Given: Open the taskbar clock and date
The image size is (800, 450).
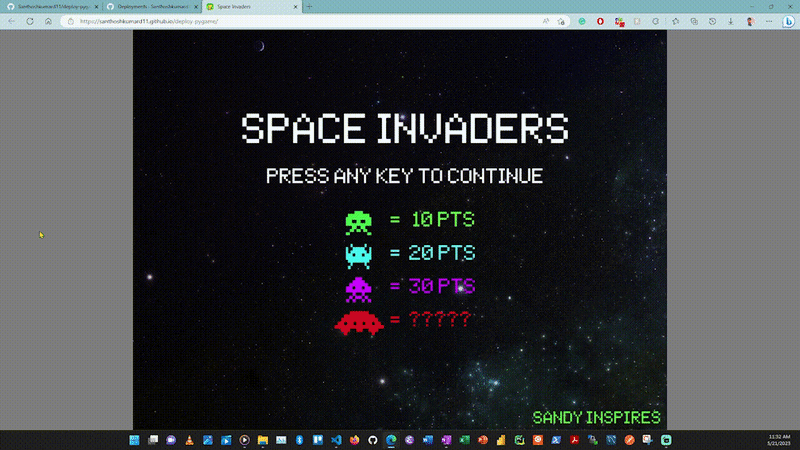Looking at the screenshot, I should (779, 440).
